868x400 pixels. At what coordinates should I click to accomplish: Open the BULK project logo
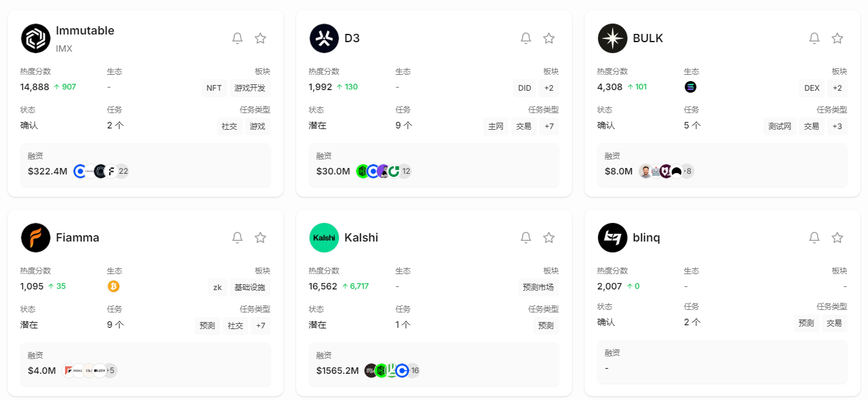pyautogui.click(x=612, y=38)
